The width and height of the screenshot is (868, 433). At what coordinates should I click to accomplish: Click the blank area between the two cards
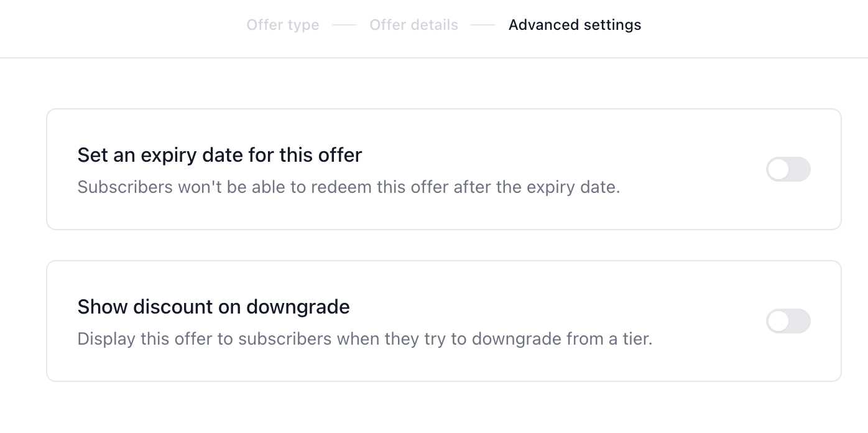pos(444,245)
